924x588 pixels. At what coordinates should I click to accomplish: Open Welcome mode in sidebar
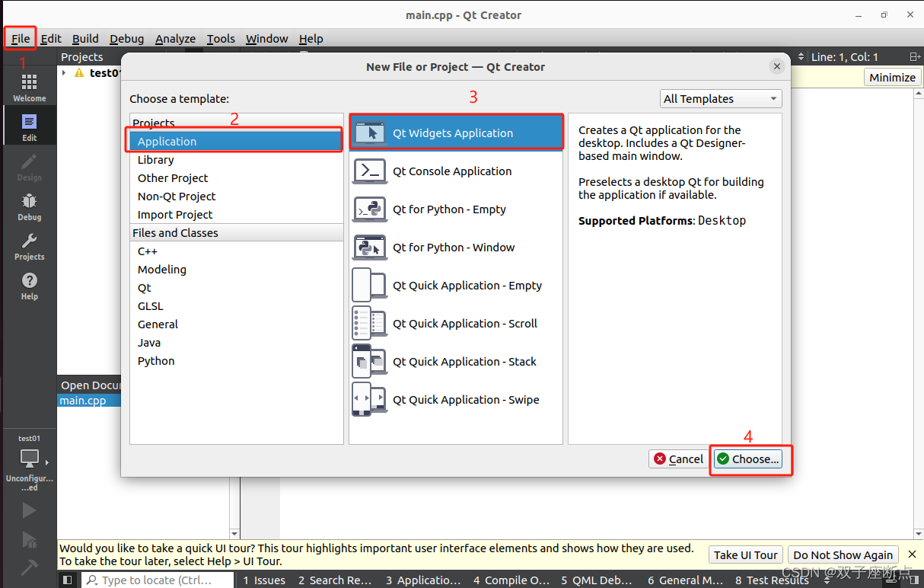(29, 88)
